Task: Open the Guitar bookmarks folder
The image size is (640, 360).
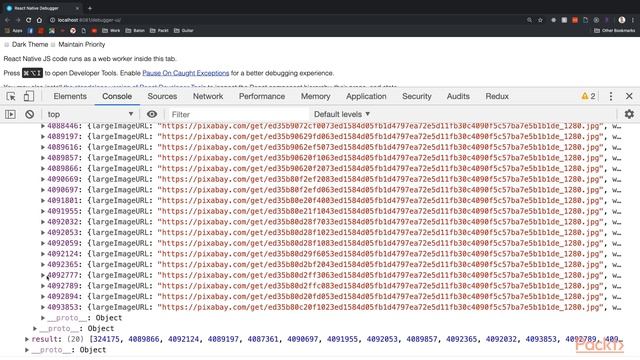Action: (184, 31)
